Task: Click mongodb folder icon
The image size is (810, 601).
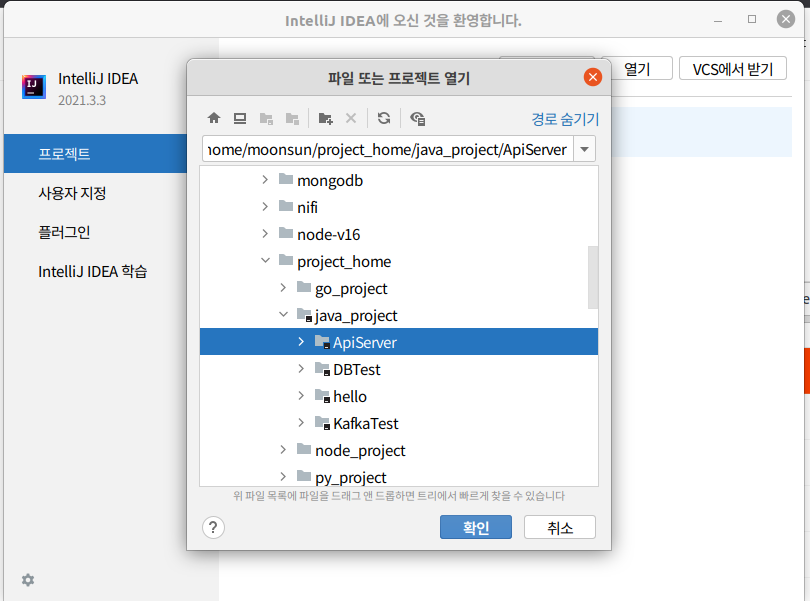Action: [286, 179]
